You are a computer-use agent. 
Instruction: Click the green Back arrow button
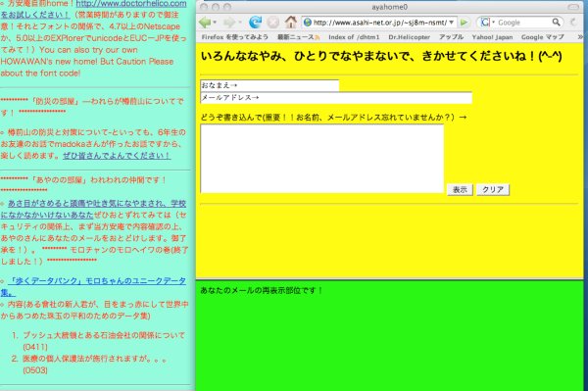tap(205, 23)
